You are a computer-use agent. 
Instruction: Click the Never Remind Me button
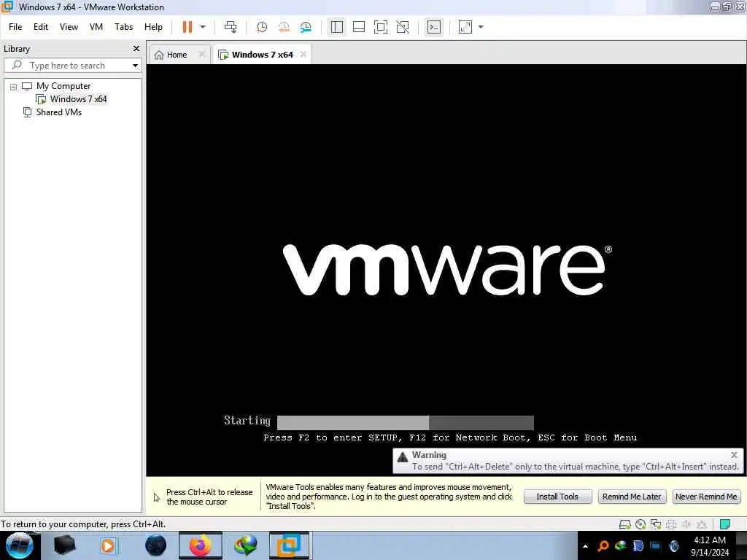click(706, 497)
